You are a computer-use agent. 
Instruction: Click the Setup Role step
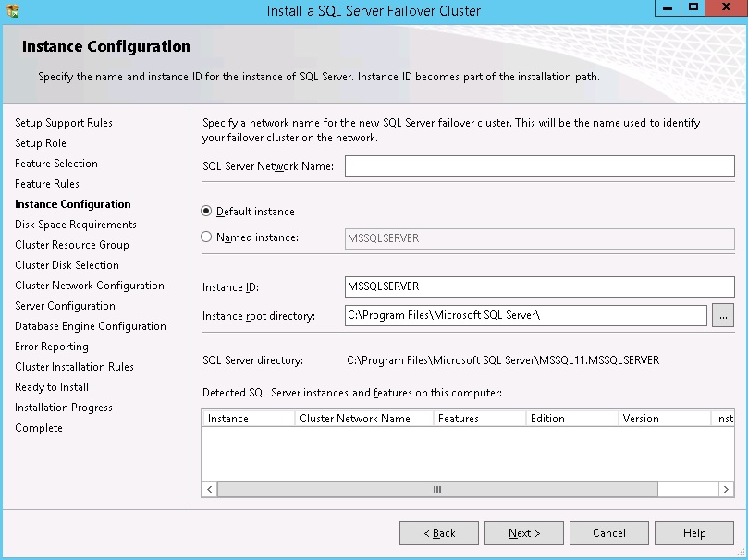click(41, 143)
